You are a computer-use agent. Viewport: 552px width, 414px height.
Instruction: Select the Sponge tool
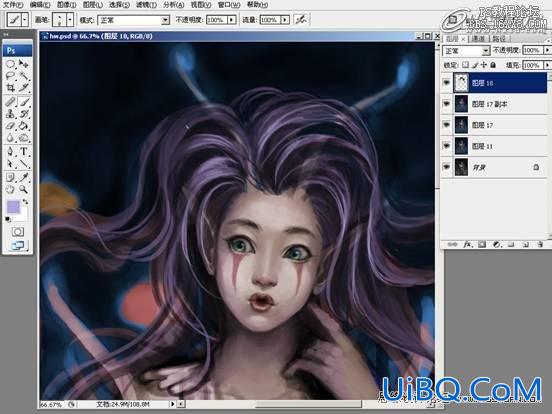tap(24, 137)
